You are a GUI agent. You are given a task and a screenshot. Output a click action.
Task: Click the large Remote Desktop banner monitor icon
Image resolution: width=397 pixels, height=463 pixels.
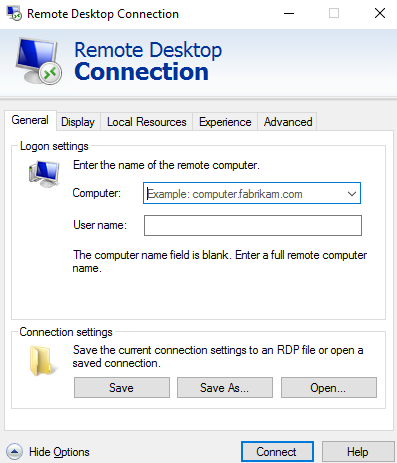[39, 61]
